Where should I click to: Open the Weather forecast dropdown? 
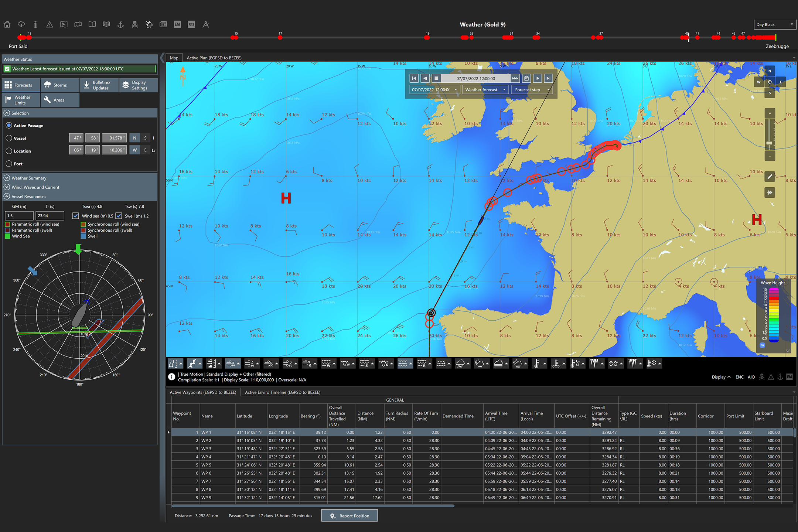point(485,90)
